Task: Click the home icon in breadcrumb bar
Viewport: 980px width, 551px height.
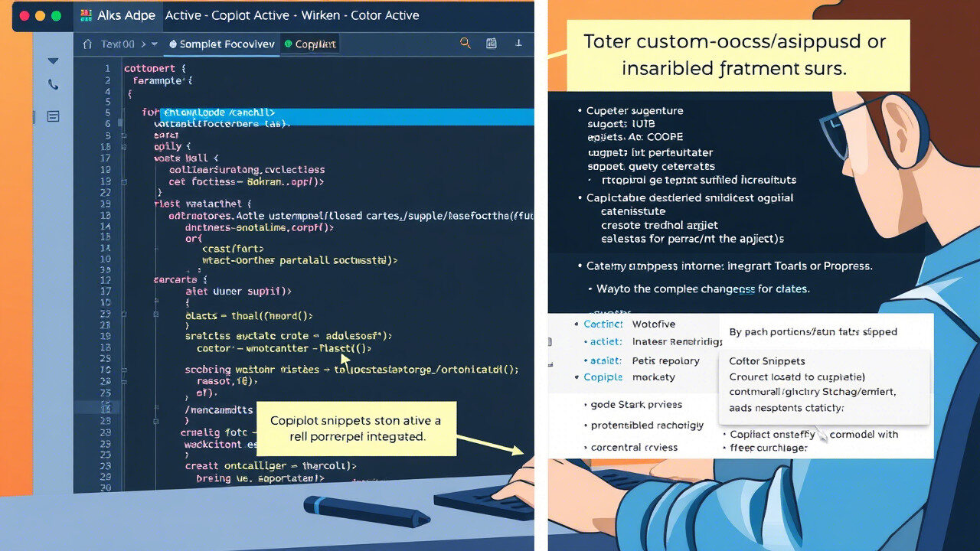Action: tap(87, 44)
